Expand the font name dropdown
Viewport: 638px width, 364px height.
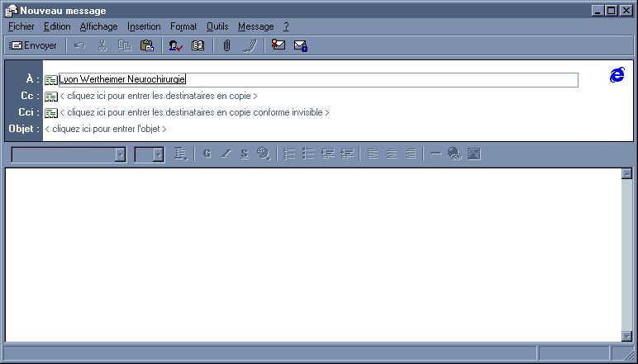(121, 154)
